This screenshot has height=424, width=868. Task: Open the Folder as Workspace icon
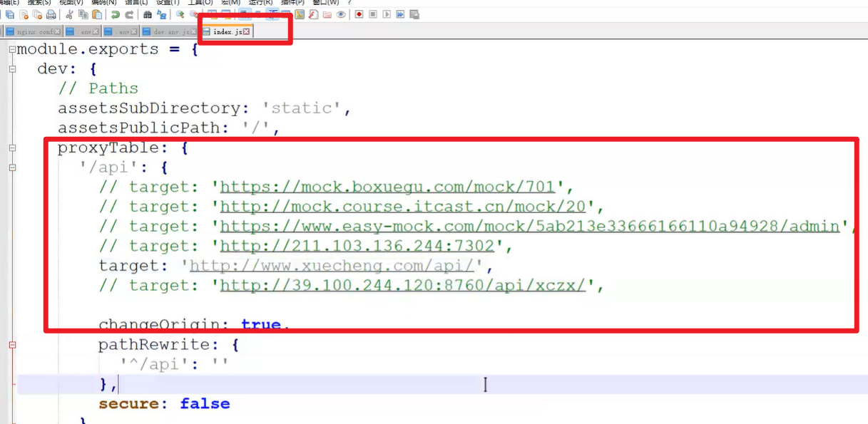[327, 14]
